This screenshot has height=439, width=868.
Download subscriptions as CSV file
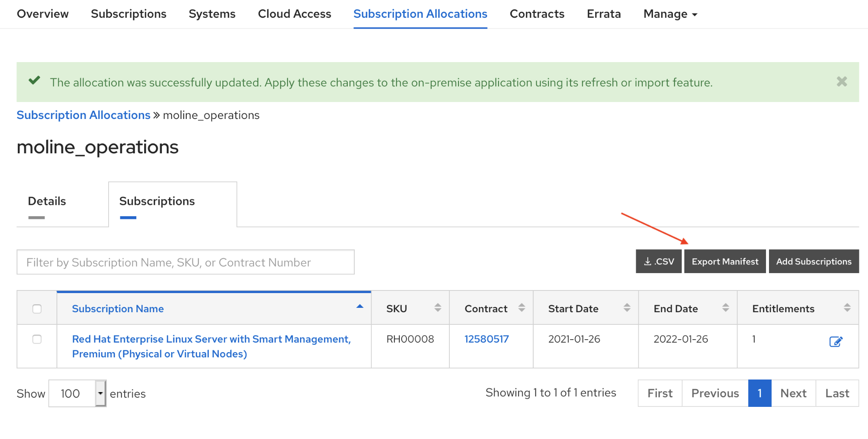(658, 261)
